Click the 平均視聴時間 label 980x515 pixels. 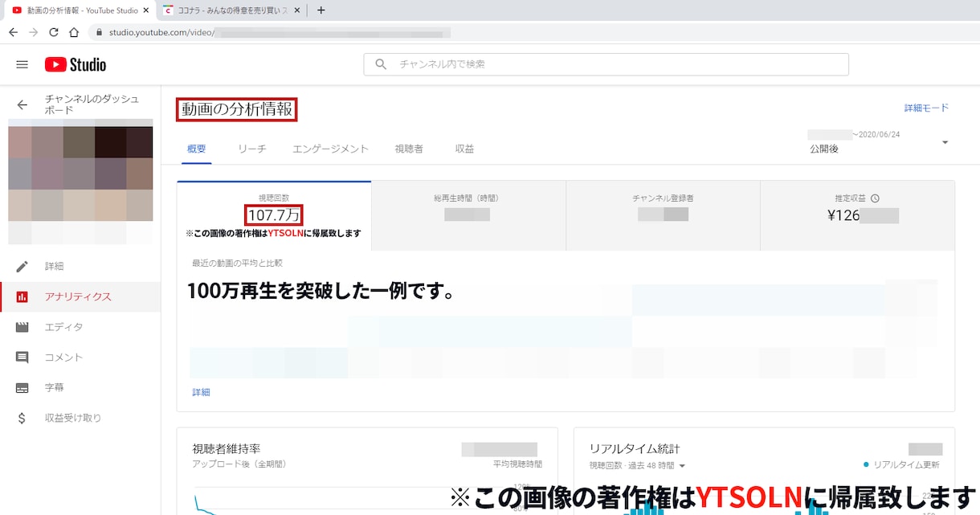(x=517, y=464)
